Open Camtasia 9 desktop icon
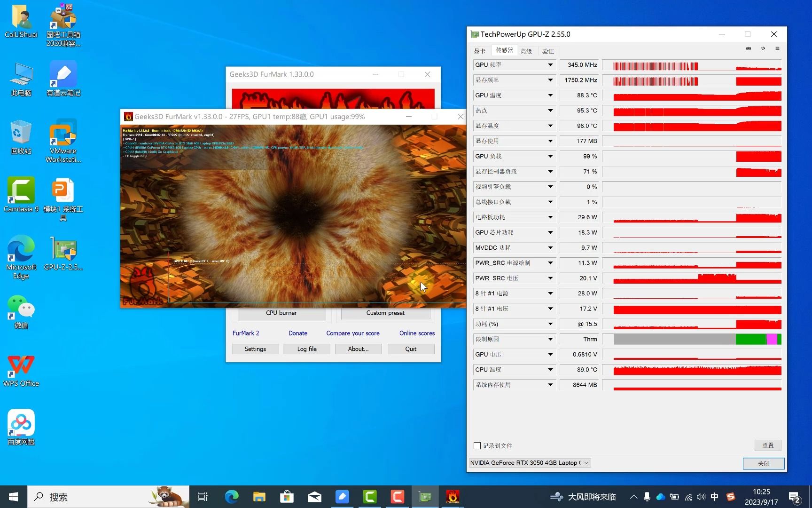812x508 pixels. pyautogui.click(x=21, y=195)
